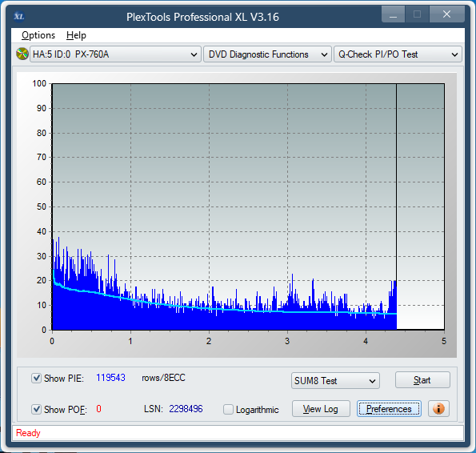The width and height of the screenshot is (476, 453).
Task: Maximize the PlexTools window
Action: tap(417, 14)
